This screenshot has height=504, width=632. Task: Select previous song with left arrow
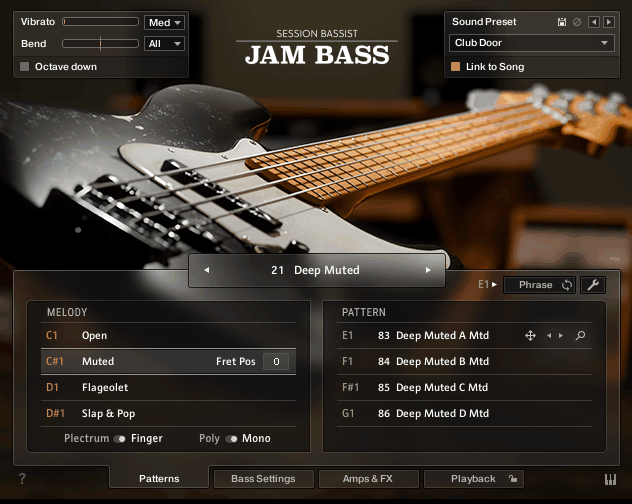click(x=207, y=270)
